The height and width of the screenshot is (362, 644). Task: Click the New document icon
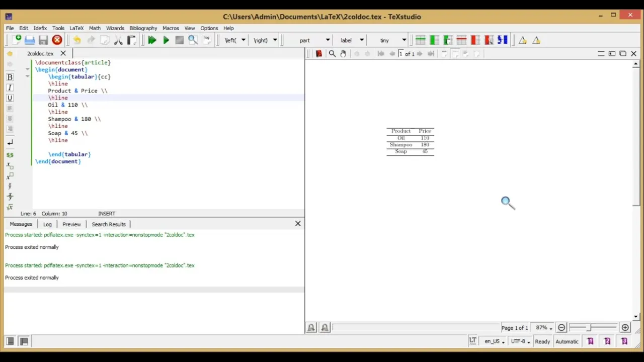[17, 40]
